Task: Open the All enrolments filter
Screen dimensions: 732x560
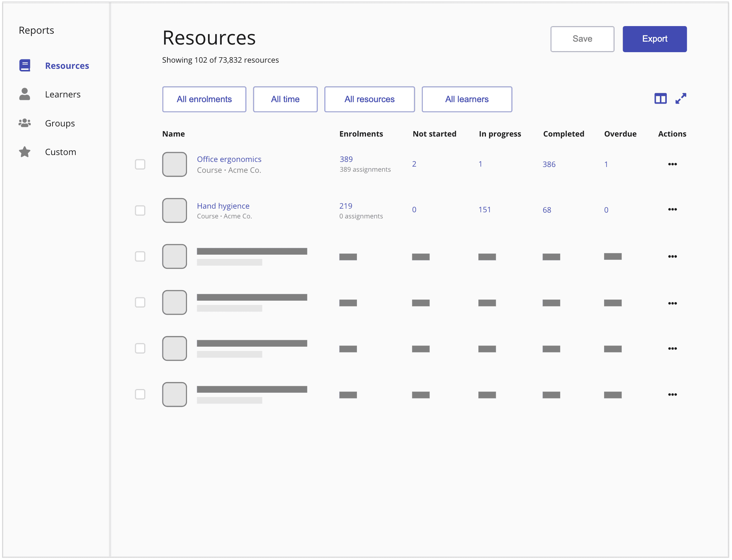Action: (x=204, y=99)
